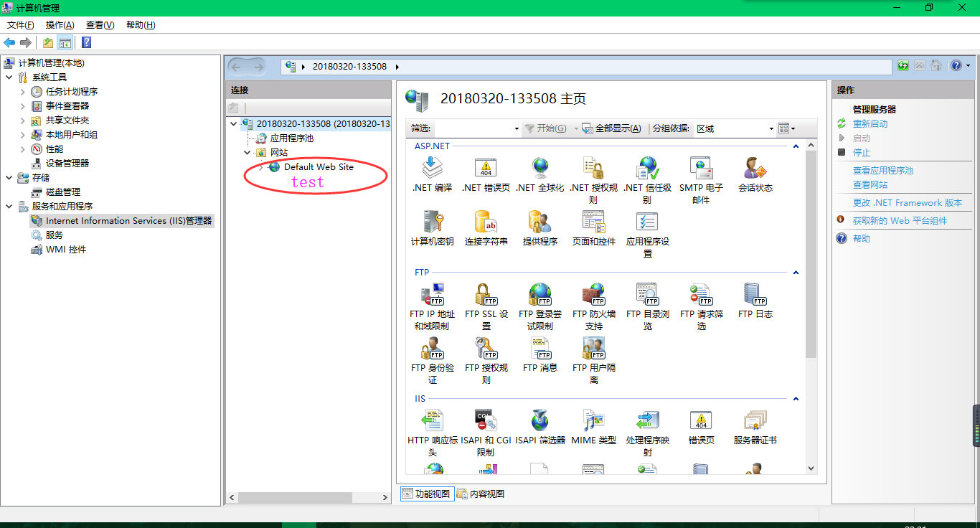Collapse the ASP.NET group section
The width and height of the screenshot is (980, 528).
coord(795,146)
